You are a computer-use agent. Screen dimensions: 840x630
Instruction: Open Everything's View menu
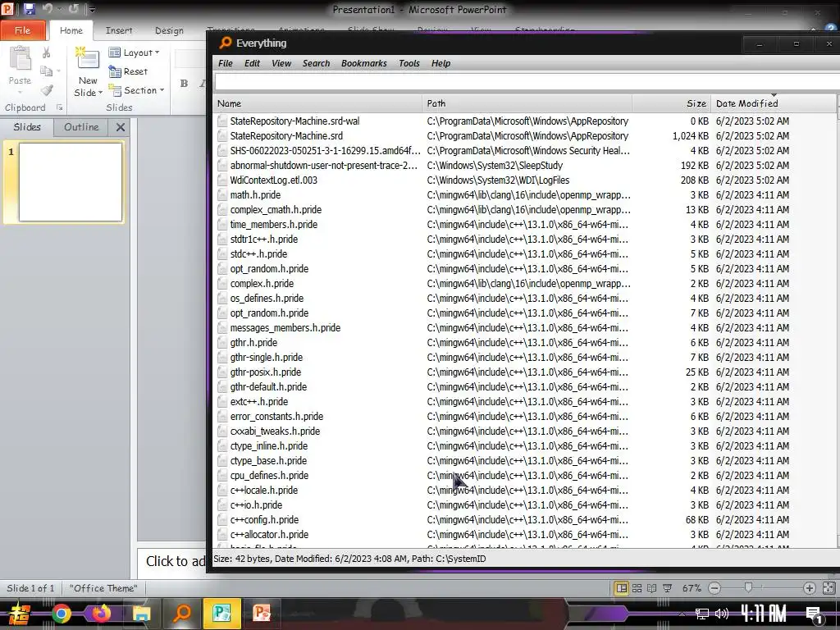pos(281,63)
